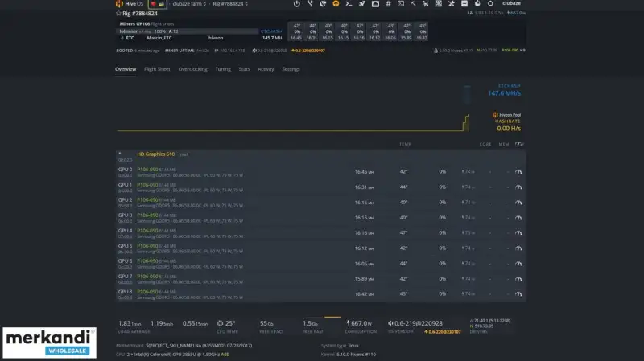The height and width of the screenshot is (361, 644).
Task: Click the 0.6-219@220928 OS version value
Action: (415, 323)
